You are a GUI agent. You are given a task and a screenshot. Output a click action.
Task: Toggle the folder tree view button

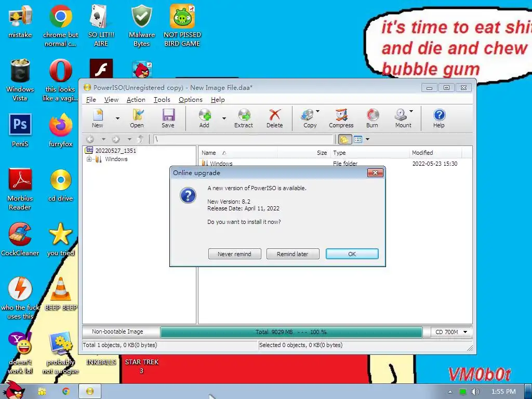pyautogui.click(x=344, y=139)
